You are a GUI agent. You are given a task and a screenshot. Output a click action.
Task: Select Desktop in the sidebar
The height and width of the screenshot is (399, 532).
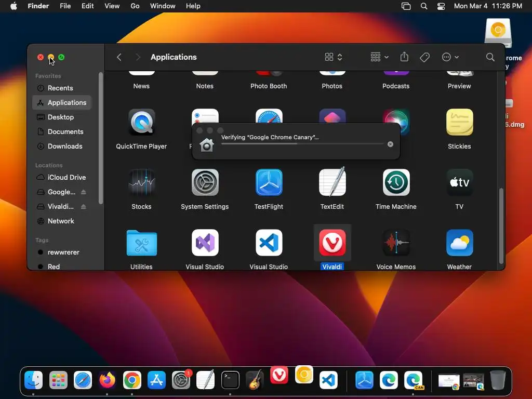(62, 117)
